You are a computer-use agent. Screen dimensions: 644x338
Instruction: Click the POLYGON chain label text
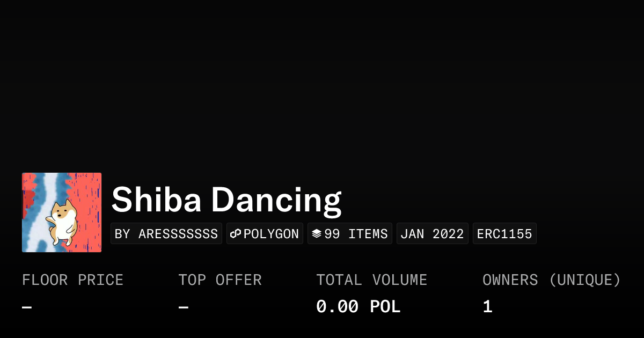271,234
